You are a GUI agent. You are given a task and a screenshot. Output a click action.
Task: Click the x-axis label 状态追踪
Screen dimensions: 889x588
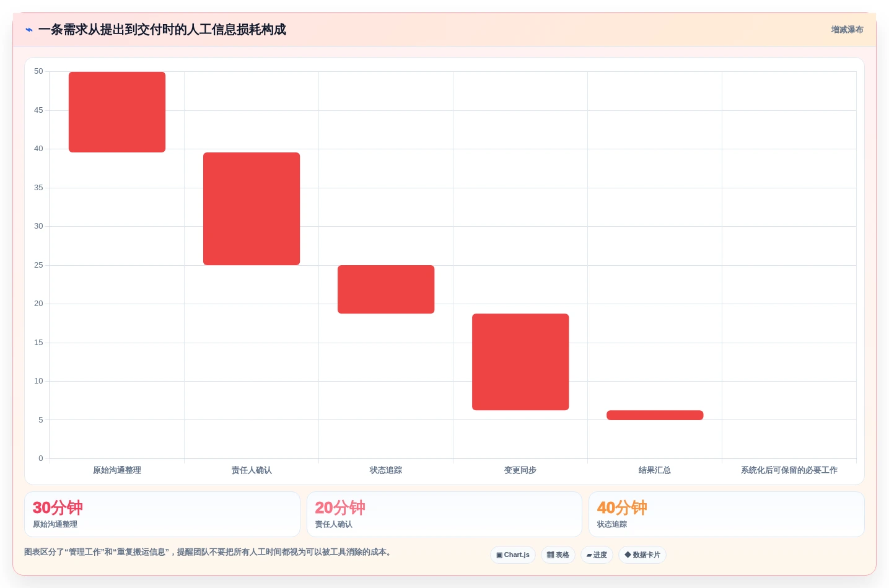[386, 470]
